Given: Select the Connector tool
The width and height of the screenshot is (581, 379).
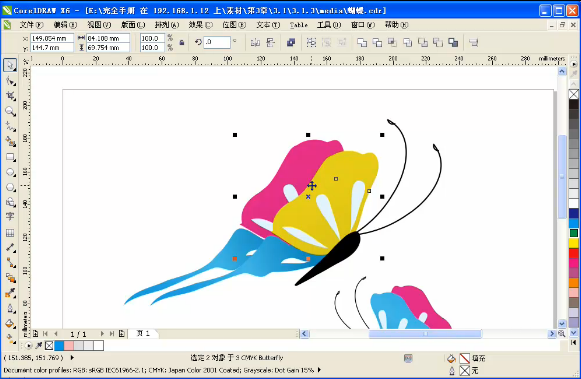Looking at the screenshot, I should pos(10,263).
